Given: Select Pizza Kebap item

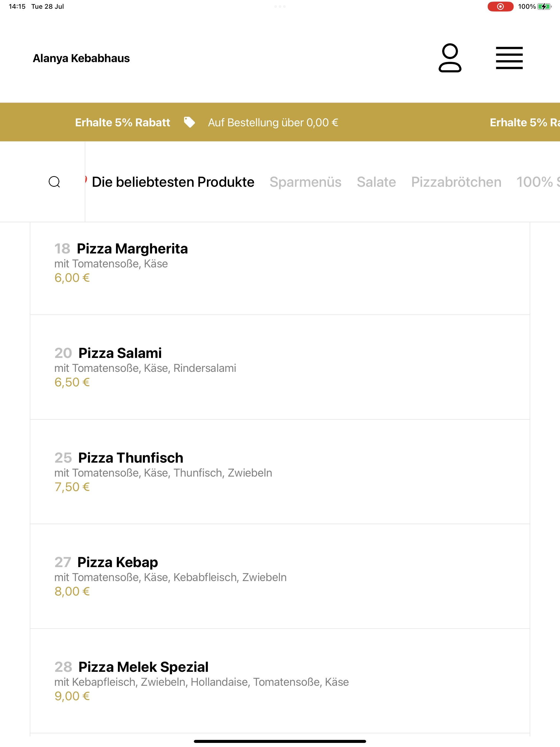Looking at the screenshot, I should (x=280, y=576).
